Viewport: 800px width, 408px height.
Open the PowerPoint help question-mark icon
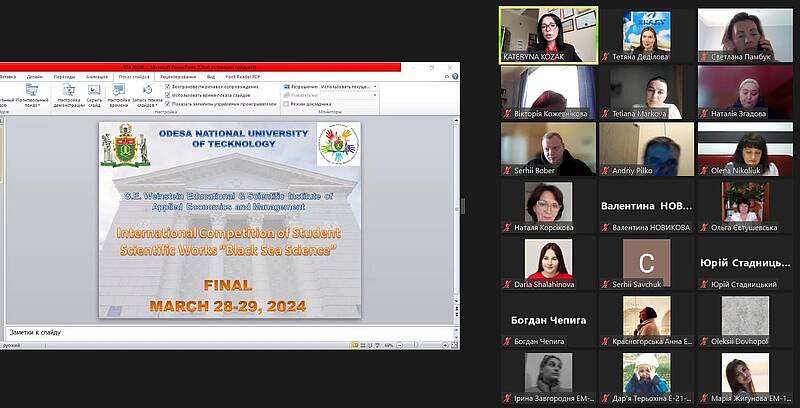point(455,76)
